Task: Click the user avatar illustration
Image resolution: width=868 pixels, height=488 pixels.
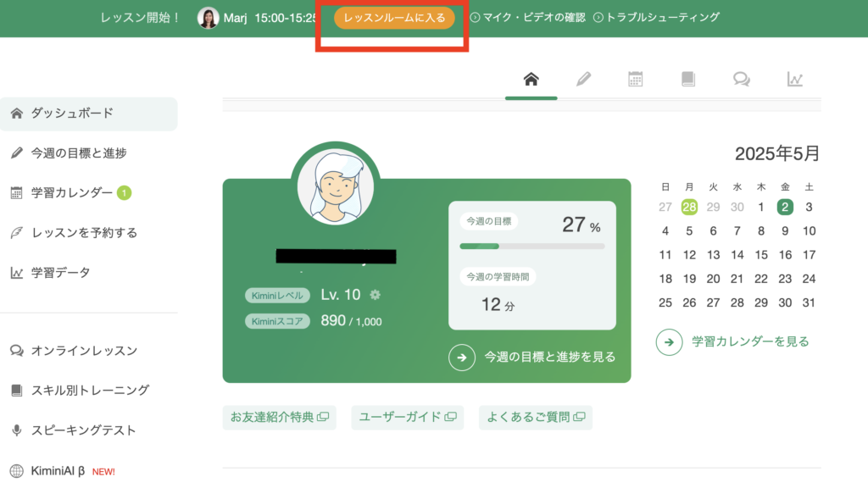Action: tap(336, 187)
